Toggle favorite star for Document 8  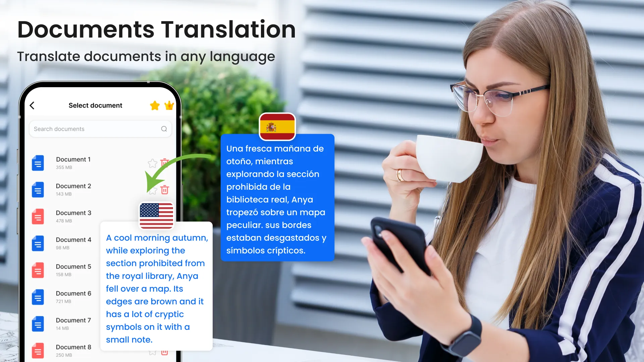pyautogui.click(x=152, y=351)
